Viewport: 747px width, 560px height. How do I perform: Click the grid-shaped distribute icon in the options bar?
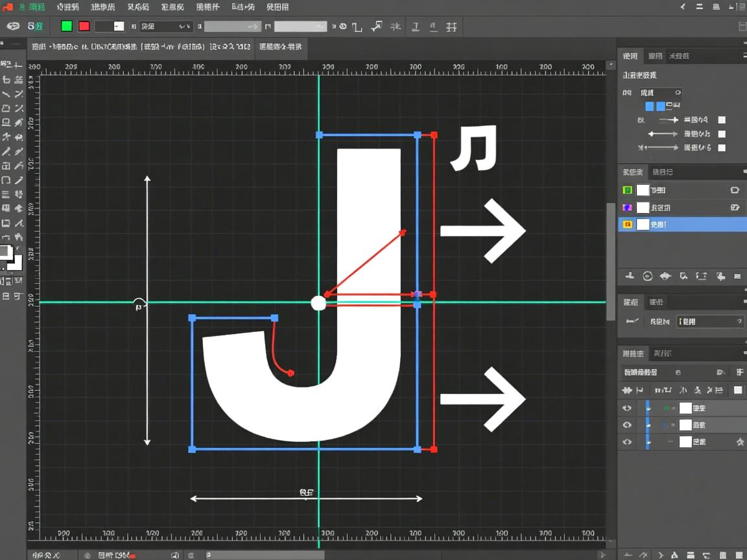(x=452, y=27)
